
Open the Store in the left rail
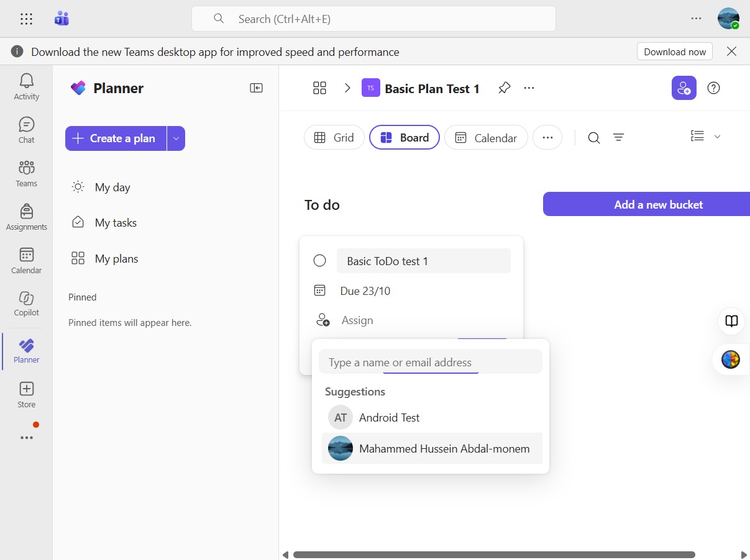click(26, 395)
